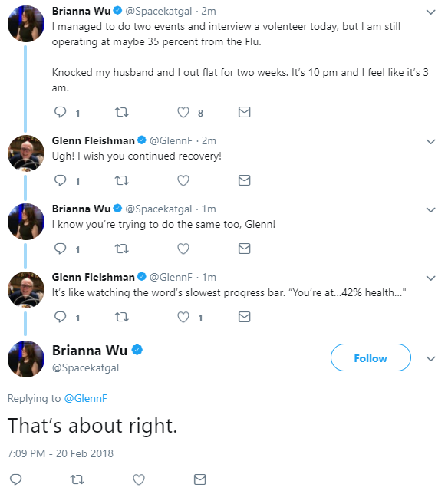The image size is (448, 504).
Task: Reply to the 'slowest progress bar' tweet
Action: [x=60, y=317]
